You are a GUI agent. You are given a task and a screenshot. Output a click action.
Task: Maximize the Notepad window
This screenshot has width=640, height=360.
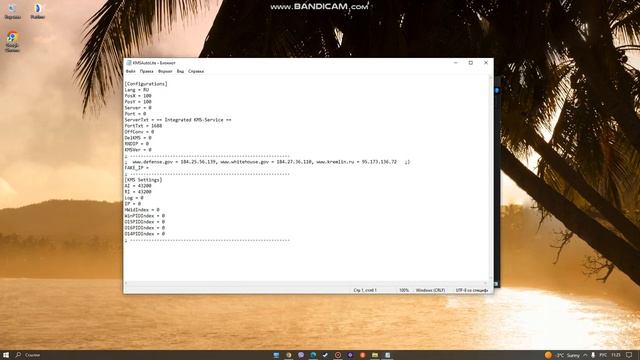coord(471,63)
